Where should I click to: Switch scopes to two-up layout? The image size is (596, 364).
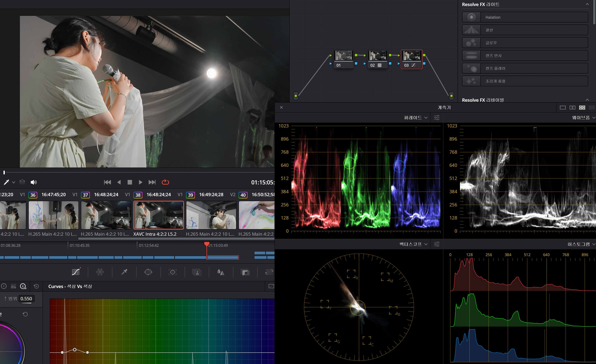point(572,108)
